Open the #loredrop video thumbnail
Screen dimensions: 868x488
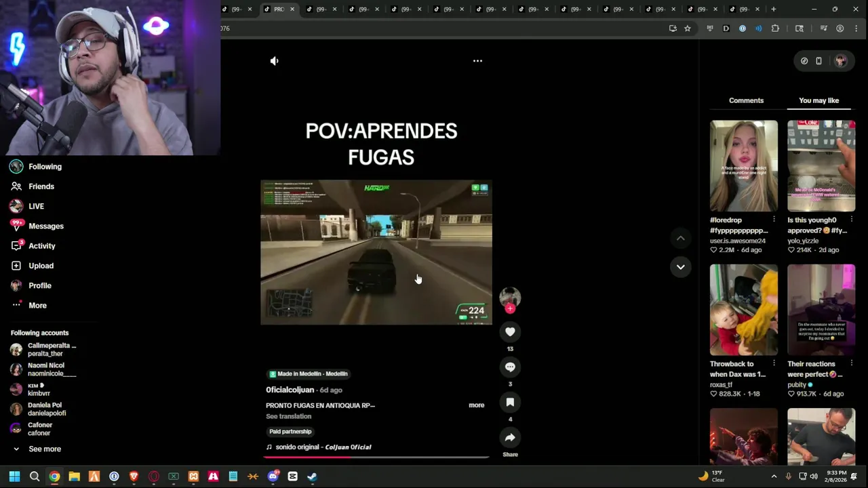tap(744, 166)
